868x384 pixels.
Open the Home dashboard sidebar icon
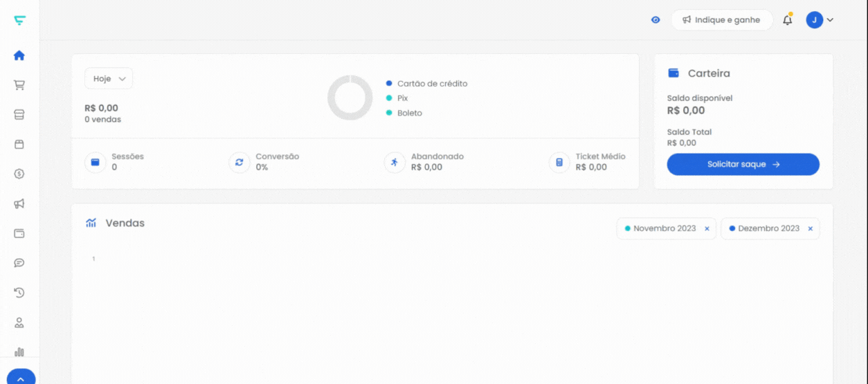tap(19, 55)
